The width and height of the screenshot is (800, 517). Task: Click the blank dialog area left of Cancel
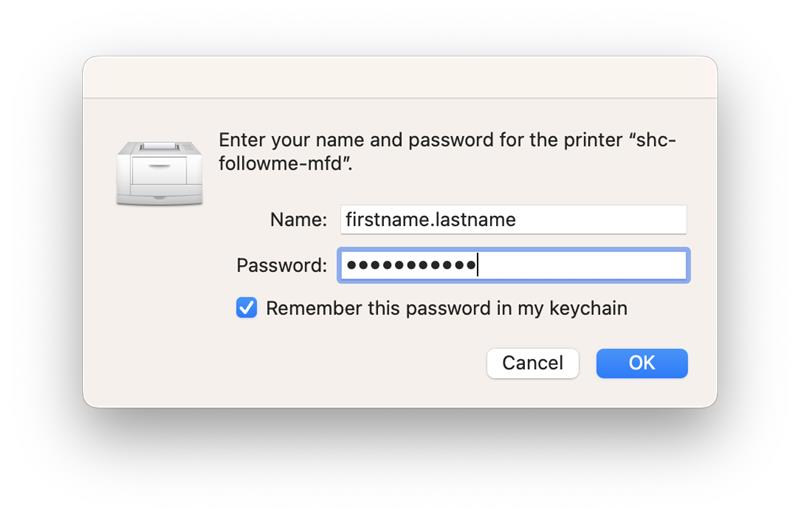tap(300, 363)
